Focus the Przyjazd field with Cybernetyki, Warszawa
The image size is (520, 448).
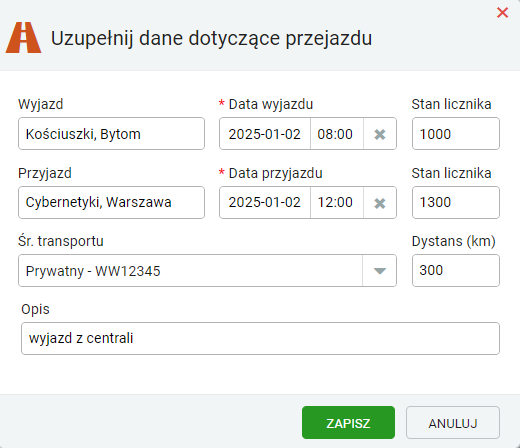coord(111,203)
